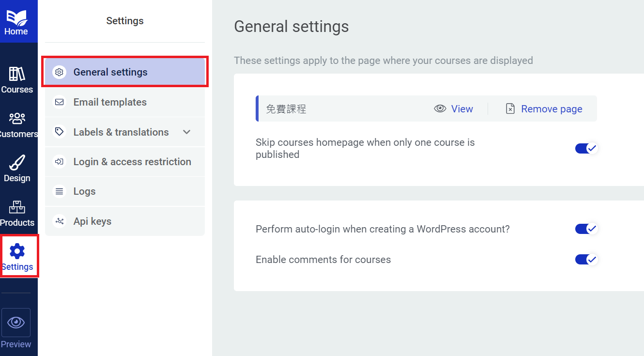Open the Products boxes icon
The height and width of the screenshot is (356, 644).
point(17,207)
